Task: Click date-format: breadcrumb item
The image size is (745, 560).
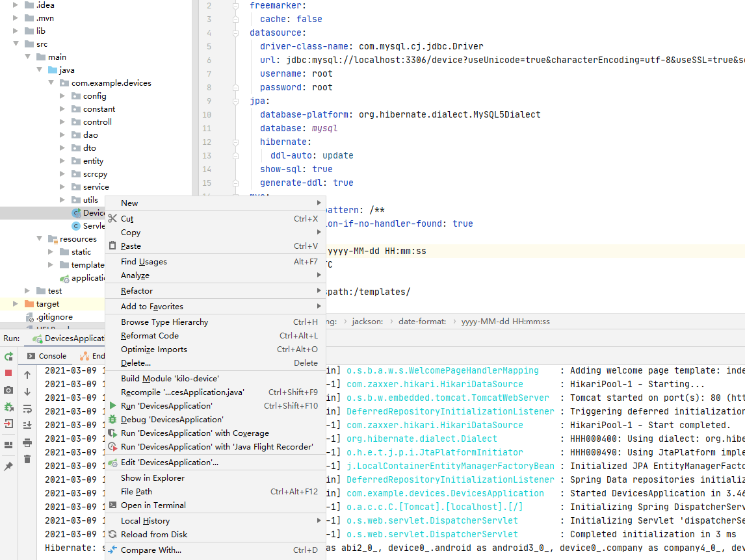Action: tap(423, 322)
